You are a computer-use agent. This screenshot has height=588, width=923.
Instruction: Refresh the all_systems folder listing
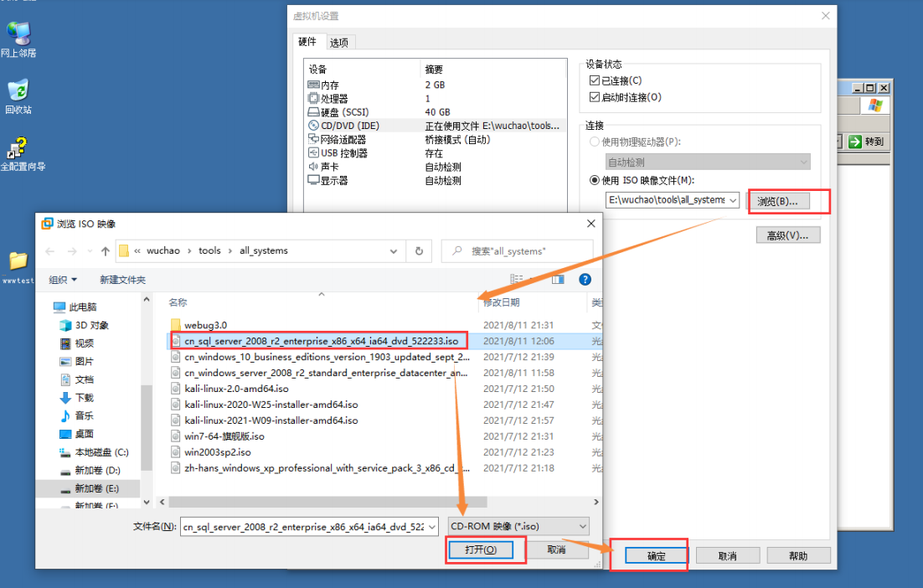click(419, 250)
